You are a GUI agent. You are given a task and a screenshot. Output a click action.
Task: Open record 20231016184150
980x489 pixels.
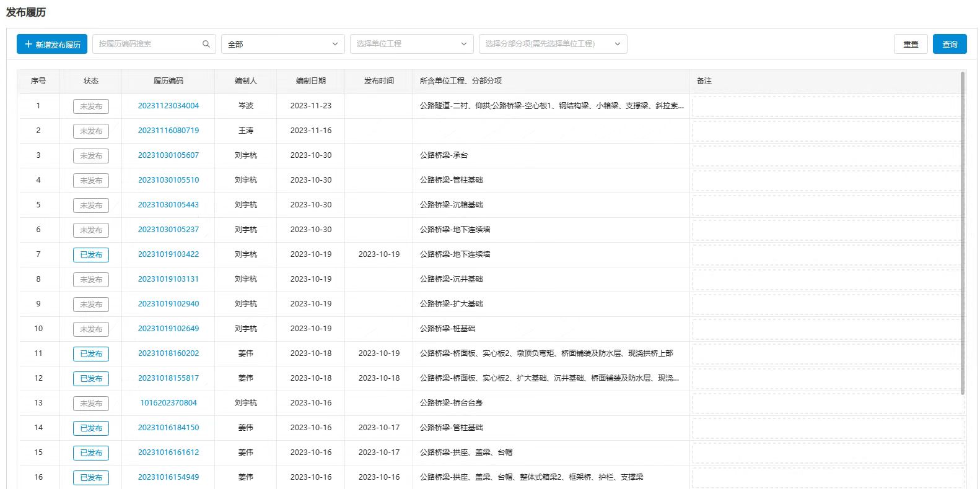pos(168,428)
